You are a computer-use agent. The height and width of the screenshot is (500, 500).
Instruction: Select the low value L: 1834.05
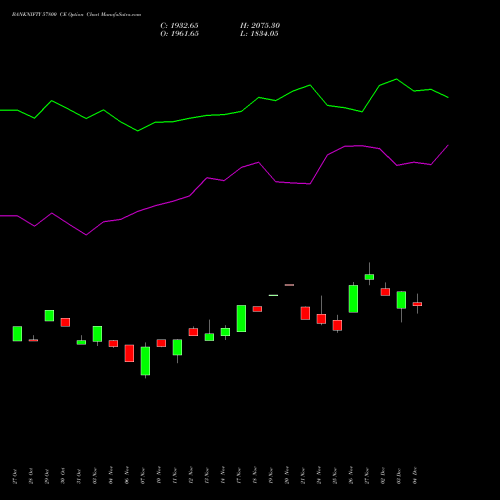[259, 34]
